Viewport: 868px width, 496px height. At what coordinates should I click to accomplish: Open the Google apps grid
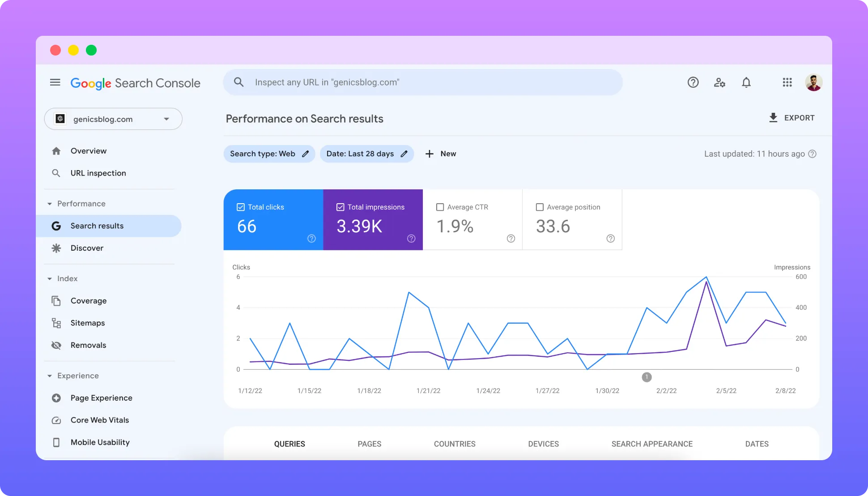click(787, 82)
